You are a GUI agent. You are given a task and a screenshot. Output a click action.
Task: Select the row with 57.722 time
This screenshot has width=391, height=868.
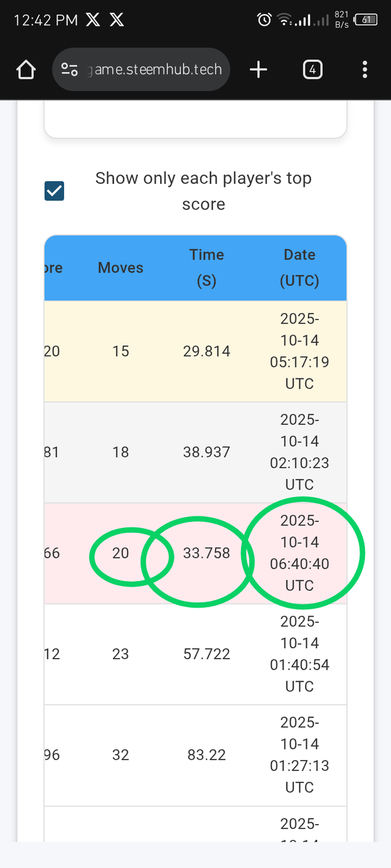pyautogui.click(x=206, y=654)
